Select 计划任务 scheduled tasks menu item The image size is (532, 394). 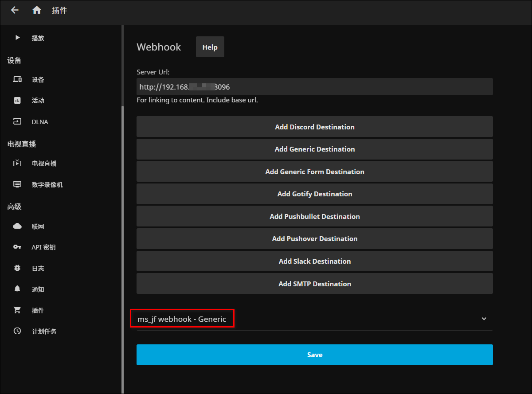pyautogui.click(x=44, y=332)
